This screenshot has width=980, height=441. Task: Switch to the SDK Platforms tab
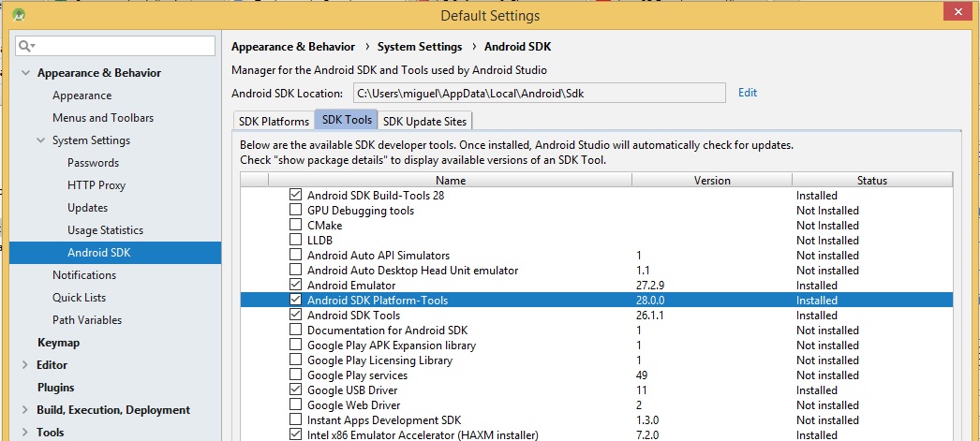pyautogui.click(x=274, y=121)
